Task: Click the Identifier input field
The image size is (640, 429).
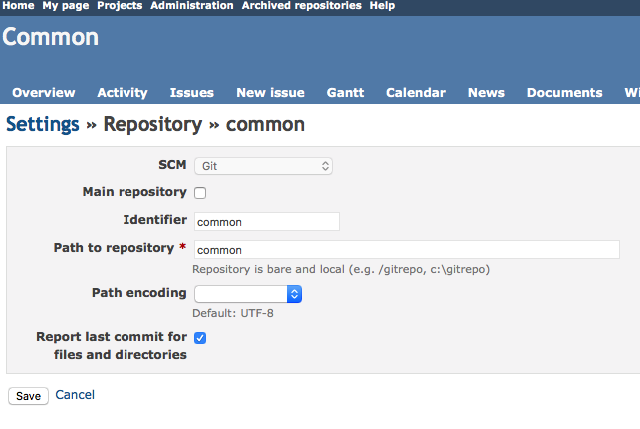Action: pyautogui.click(x=267, y=222)
